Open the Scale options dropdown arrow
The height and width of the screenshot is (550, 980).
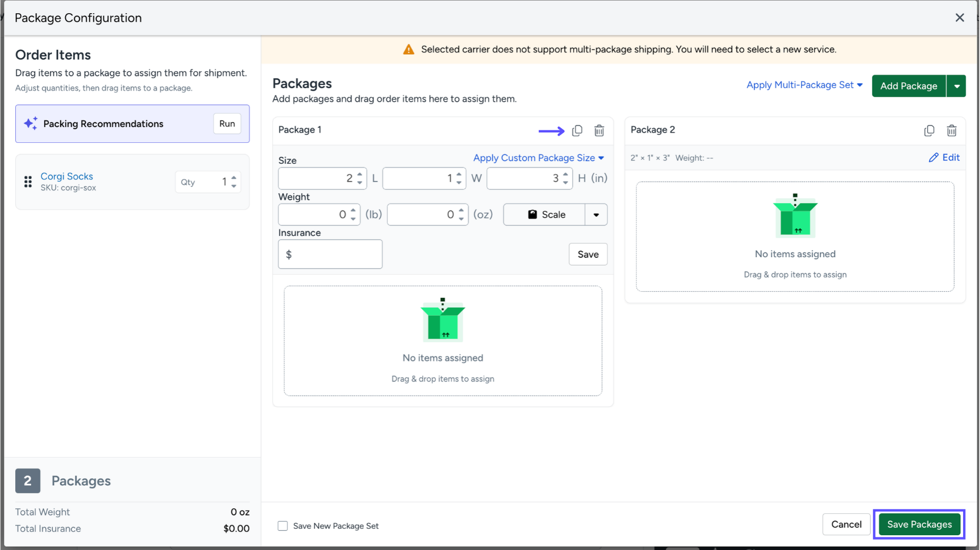coord(596,215)
